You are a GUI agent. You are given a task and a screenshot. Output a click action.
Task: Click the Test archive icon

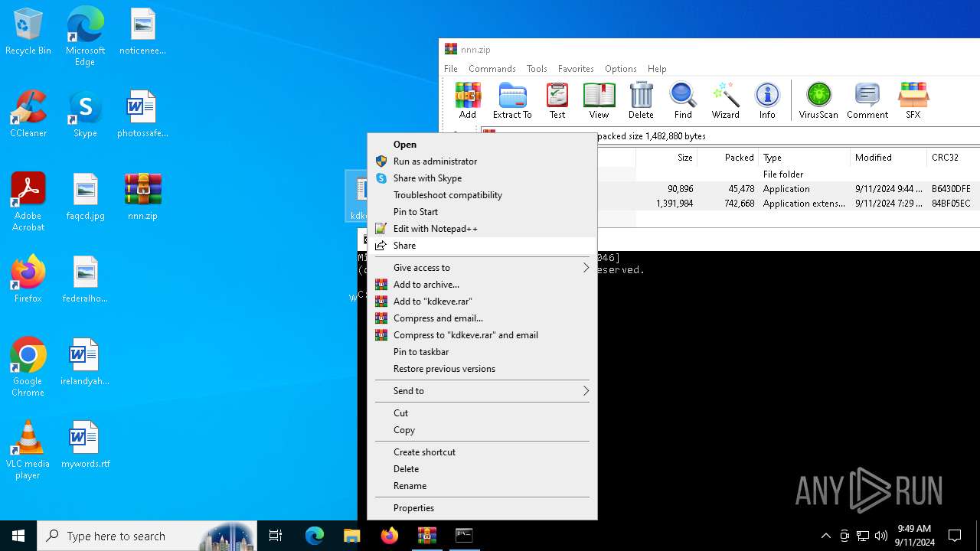557,100
